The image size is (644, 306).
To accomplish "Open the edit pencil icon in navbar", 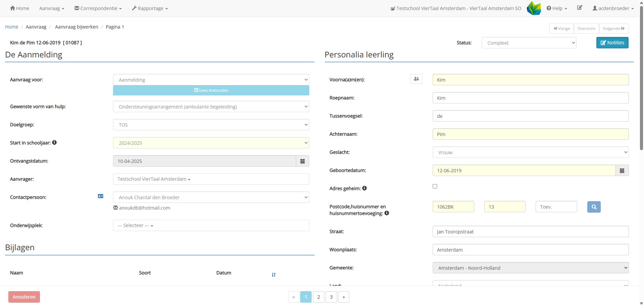I will tap(580, 8).
